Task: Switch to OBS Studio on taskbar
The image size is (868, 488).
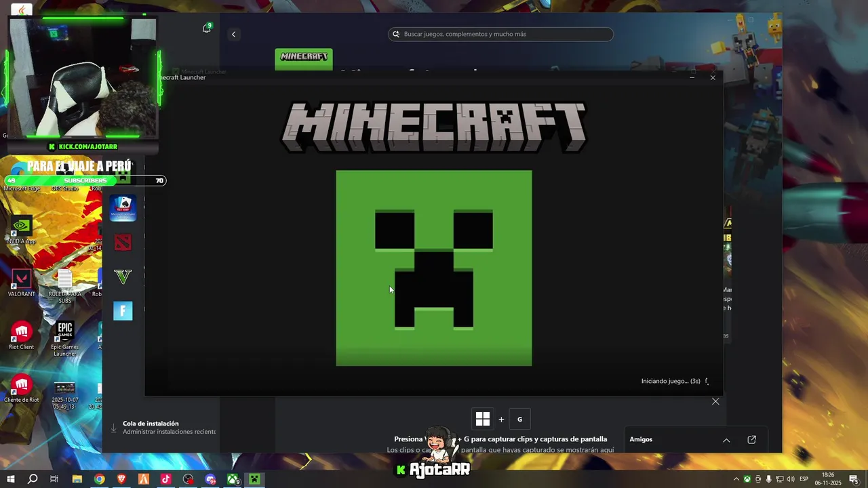Action: pyautogui.click(x=189, y=479)
